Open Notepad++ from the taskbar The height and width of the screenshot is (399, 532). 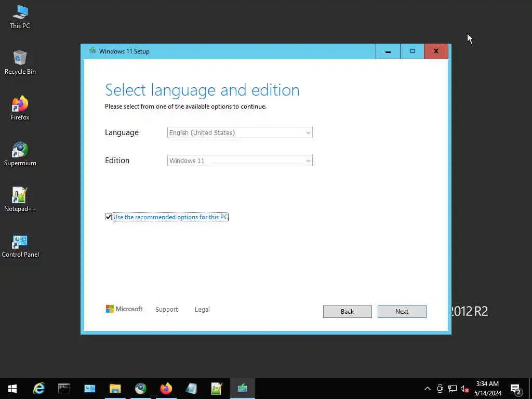217,389
